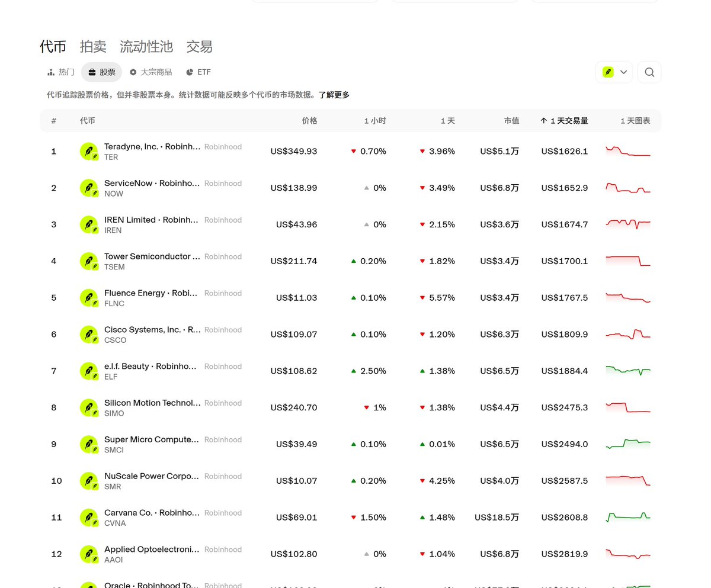
Task: Open the Tower Semiconductor 1-day chart sparkline
Action: 628,261
